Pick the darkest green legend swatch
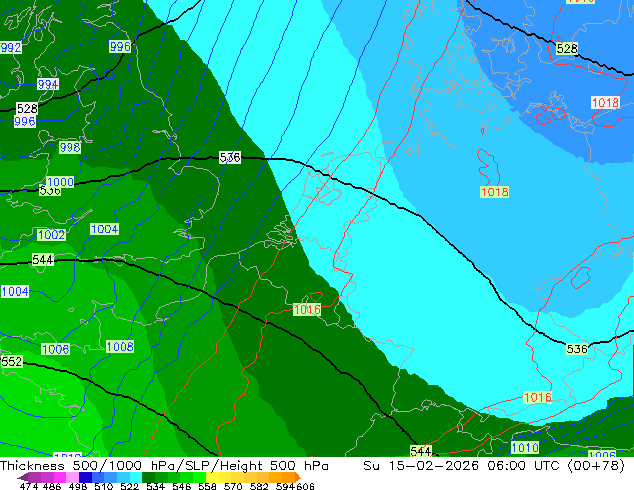This screenshot has height=490, width=634. pyautogui.click(x=149, y=477)
